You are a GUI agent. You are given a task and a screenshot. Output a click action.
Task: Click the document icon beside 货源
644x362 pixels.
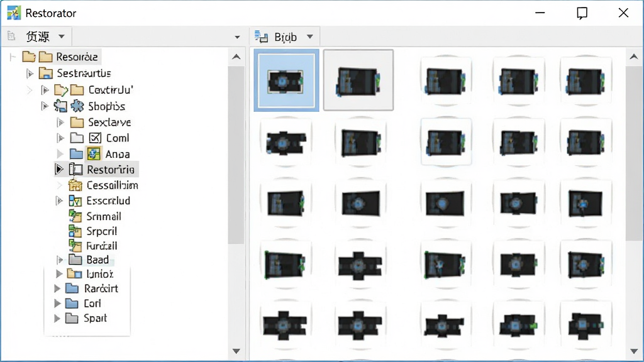tap(11, 36)
